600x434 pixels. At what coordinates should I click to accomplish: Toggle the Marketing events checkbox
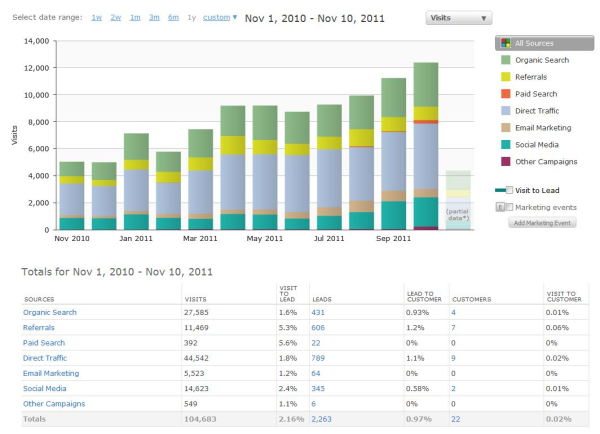[509, 206]
